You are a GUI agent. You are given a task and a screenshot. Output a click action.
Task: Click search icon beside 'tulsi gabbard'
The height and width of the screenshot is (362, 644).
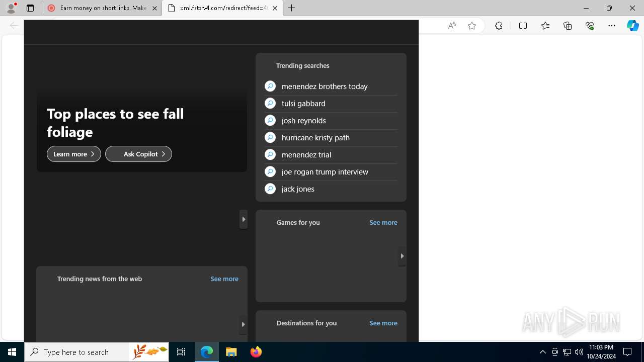point(270,104)
